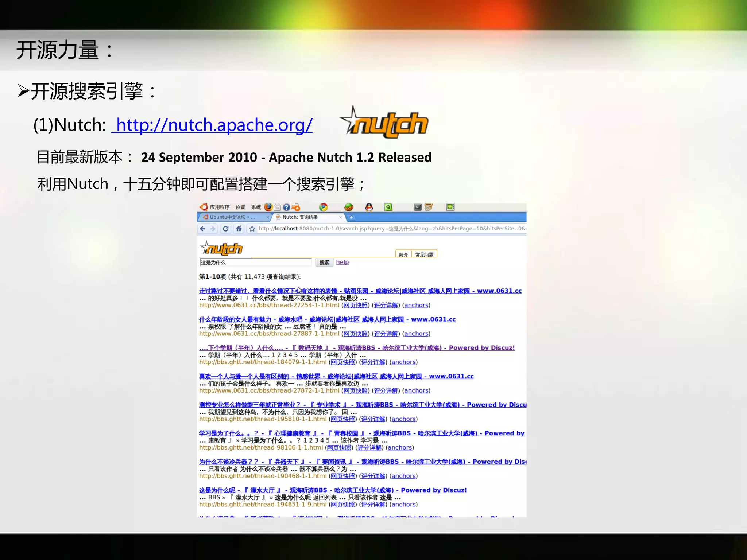Click the URL text http://www.0631.cc/bbs/thread-27254-1-1.html
The width and height of the screenshot is (747, 560).
(269, 305)
